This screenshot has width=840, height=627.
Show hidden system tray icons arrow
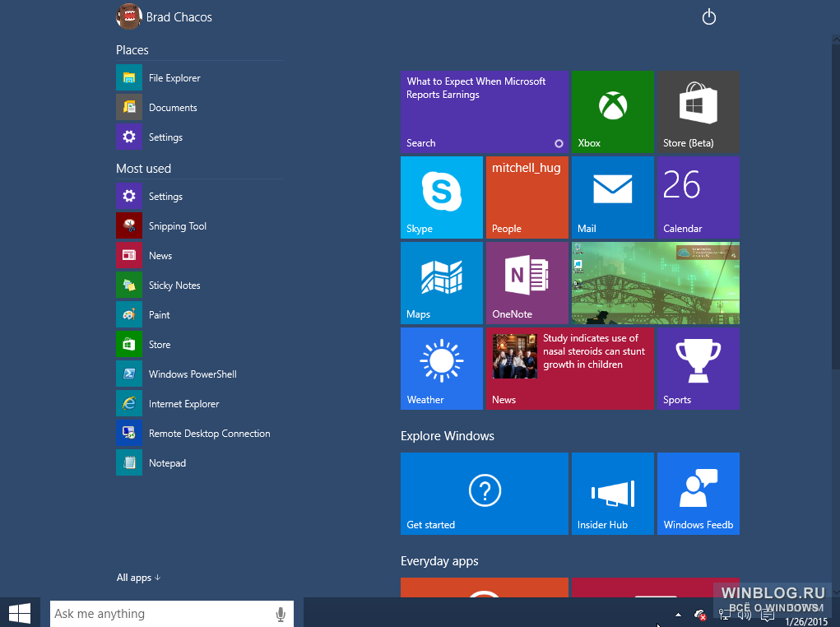tap(678, 615)
